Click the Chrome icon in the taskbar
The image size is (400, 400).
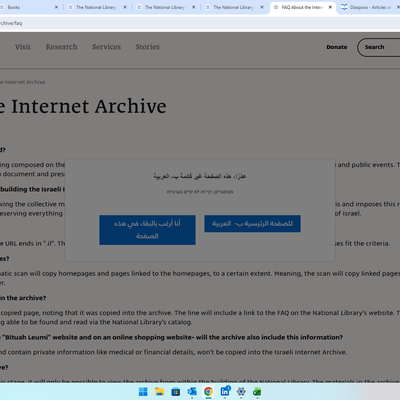(x=208, y=392)
